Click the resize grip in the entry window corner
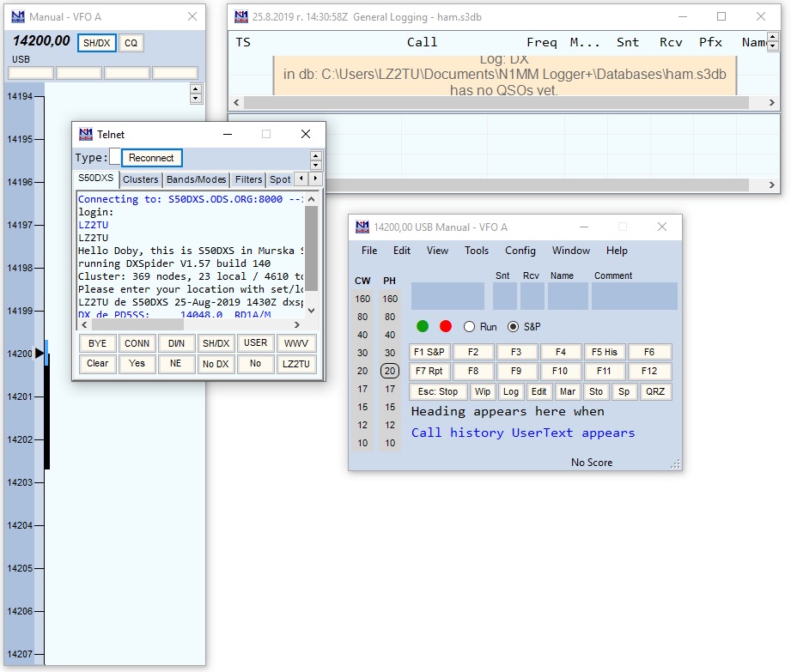The width and height of the screenshot is (791, 672). click(x=676, y=464)
